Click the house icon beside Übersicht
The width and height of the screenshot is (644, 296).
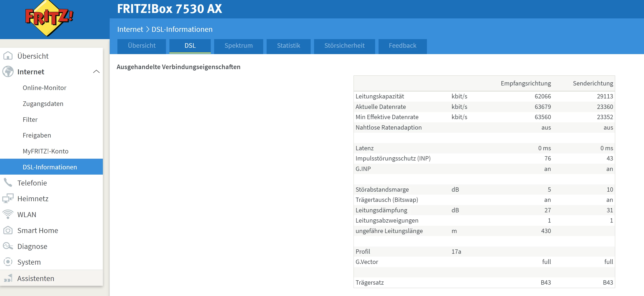pyautogui.click(x=8, y=56)
